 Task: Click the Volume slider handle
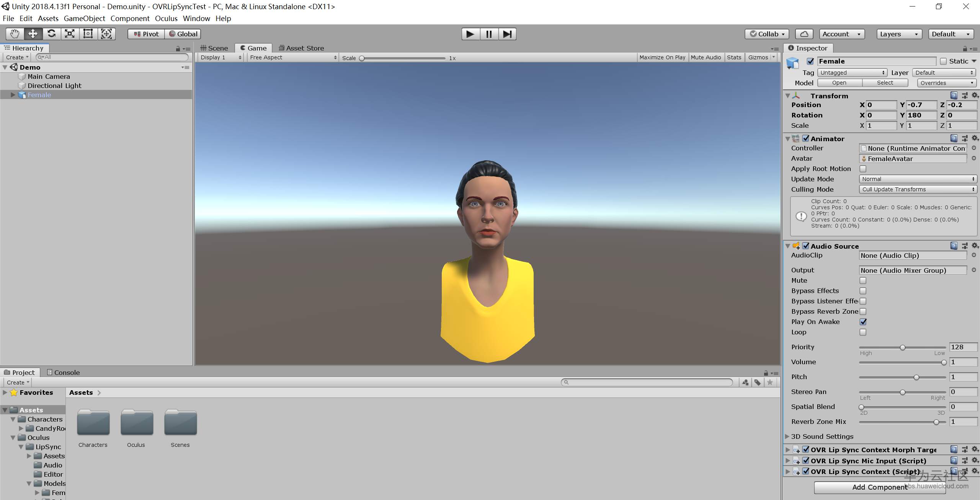[x=944, y=362]
